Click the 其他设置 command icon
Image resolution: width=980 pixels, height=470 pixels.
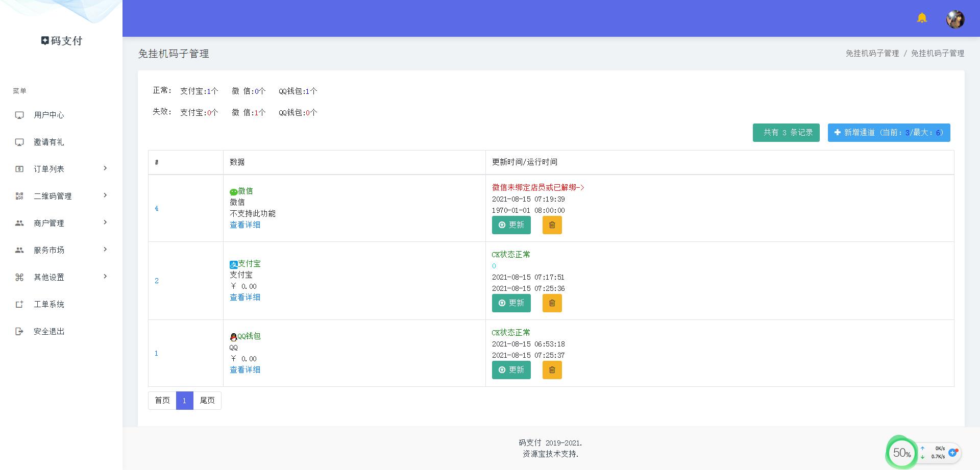point(19,277)
